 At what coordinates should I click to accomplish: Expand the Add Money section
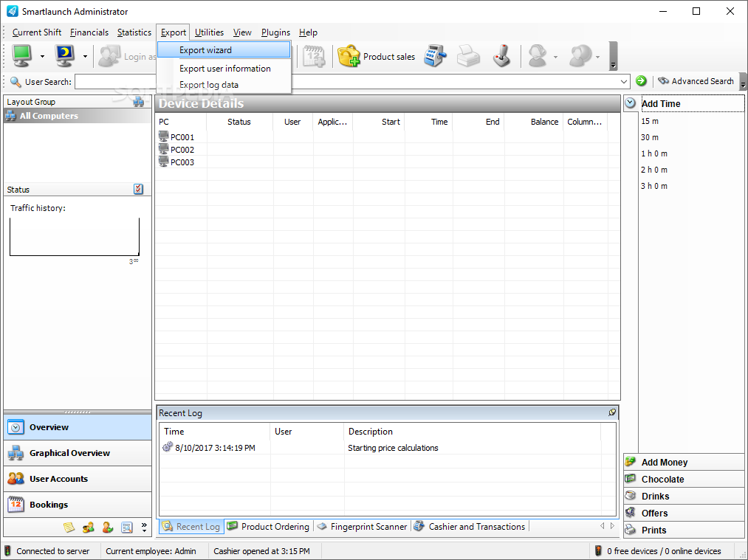click(x=684, y=463)
